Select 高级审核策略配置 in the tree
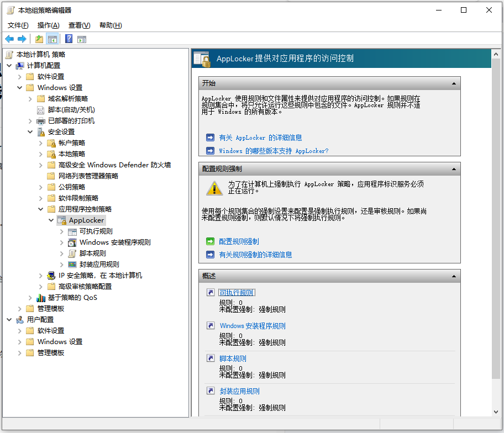Screen dimensions: 504x433 point(85,287)
